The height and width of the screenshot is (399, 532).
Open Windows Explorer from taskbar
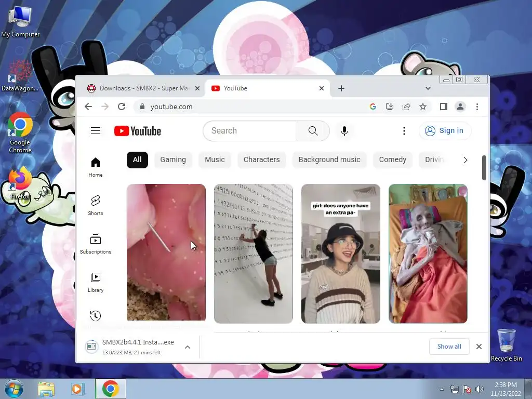point(46,389)
